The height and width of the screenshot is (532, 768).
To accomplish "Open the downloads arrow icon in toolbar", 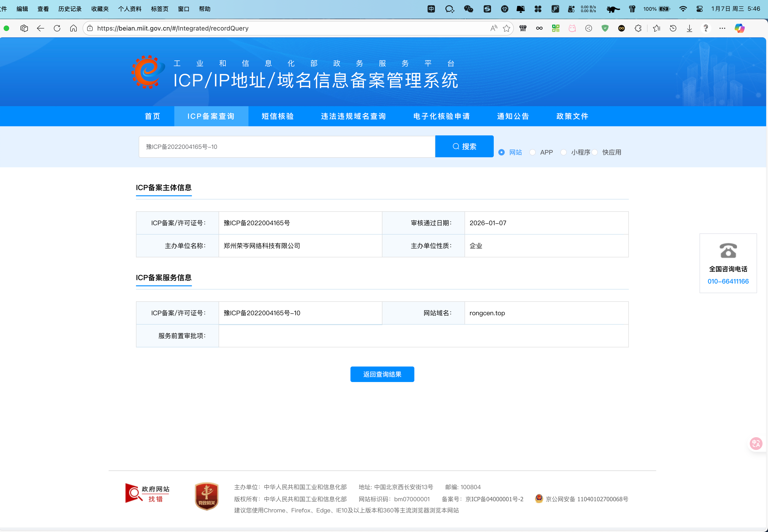I will point(689,28).
